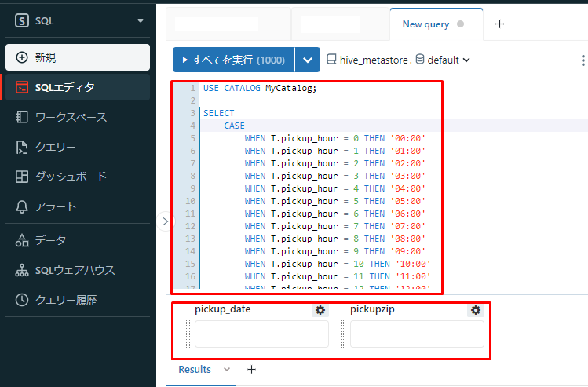Open the kebab menu in editor toolbar
The width and height of the screenshot is (588, 387).
pos(582,60)
